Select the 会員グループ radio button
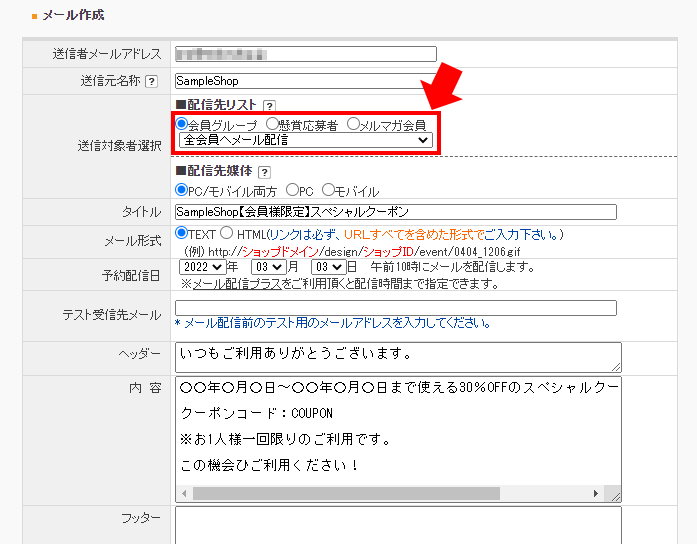Viewport: 697px width, 544px height. click(181, 123)
